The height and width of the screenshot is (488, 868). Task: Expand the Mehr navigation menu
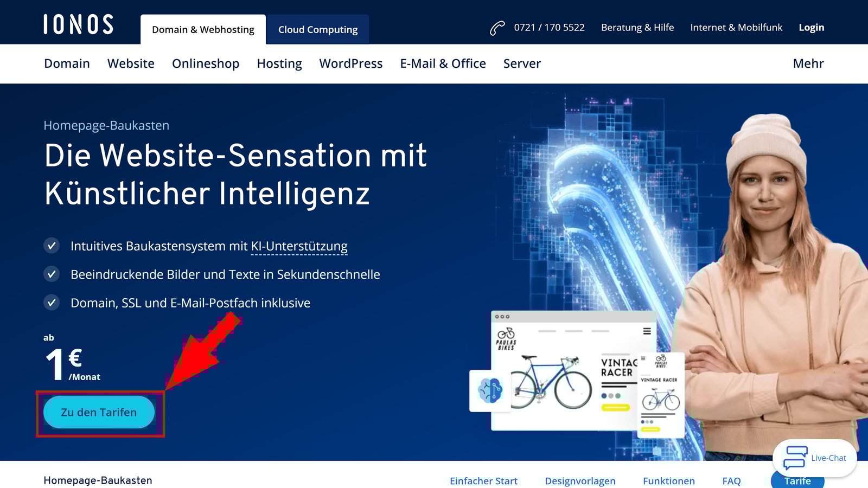pyautogui.click(x=808, y=63)
